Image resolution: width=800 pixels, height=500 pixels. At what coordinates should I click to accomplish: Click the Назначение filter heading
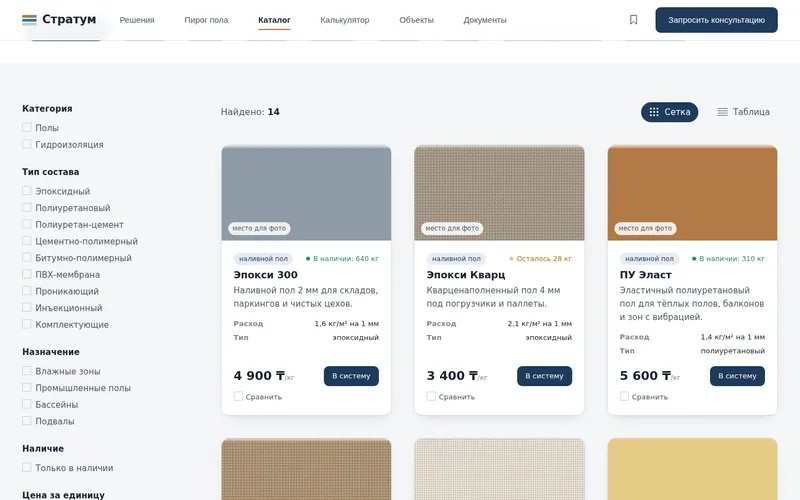coord(51,352)
